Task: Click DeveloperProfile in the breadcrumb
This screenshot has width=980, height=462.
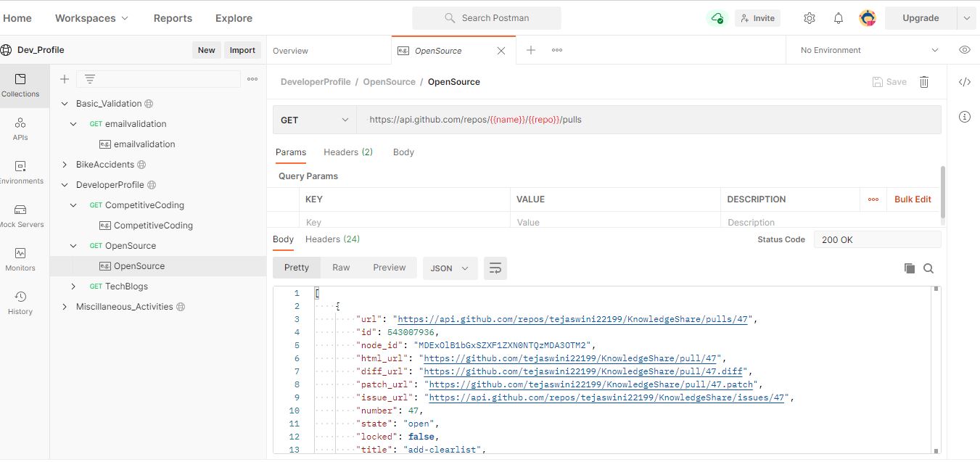Action: pos(316,82)
